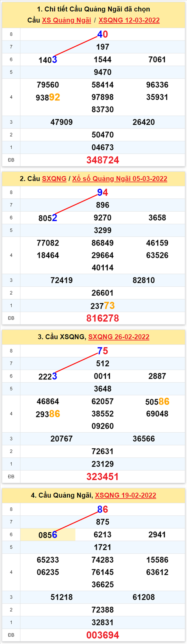Select prize 2 number 26601
The width and height of the screenshot is (187, 644).
tap(102, 293)
